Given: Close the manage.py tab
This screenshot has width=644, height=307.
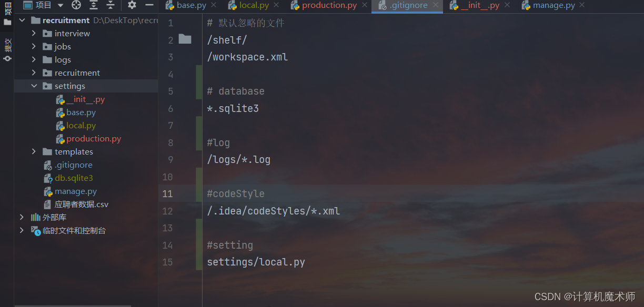Looking at the screenshot, I should 582,5.
